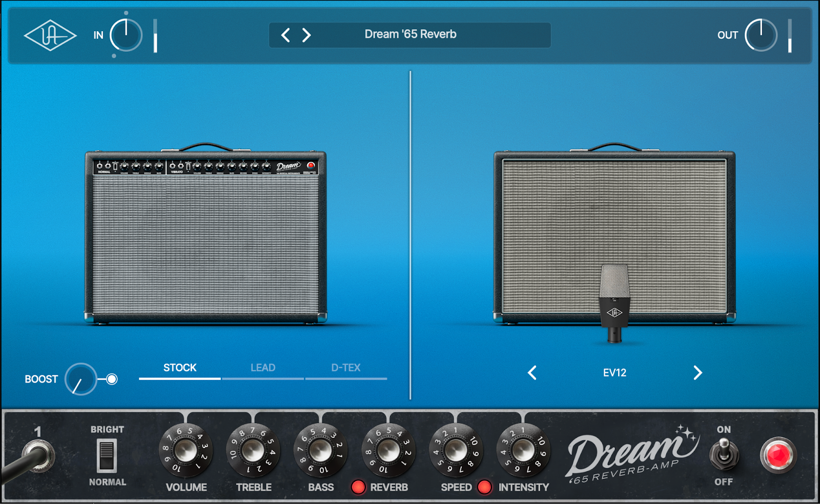Click the IN level meter

point(155,36)
